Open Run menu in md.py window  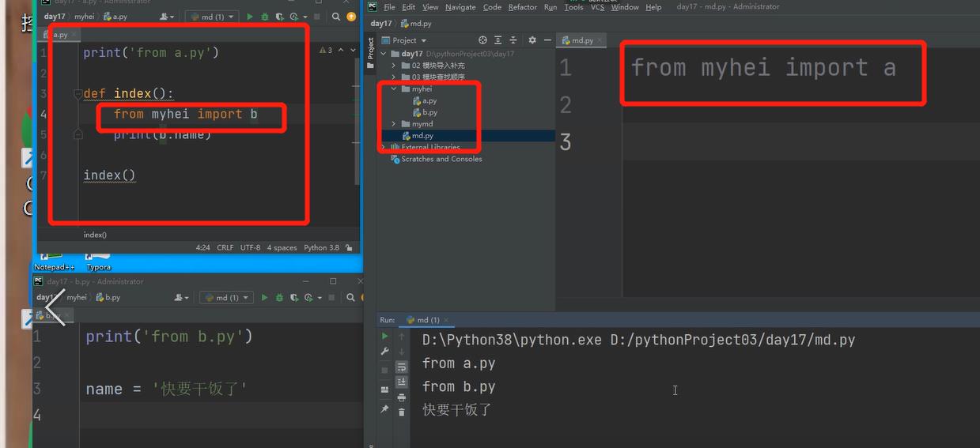click(x=550, y=7)
